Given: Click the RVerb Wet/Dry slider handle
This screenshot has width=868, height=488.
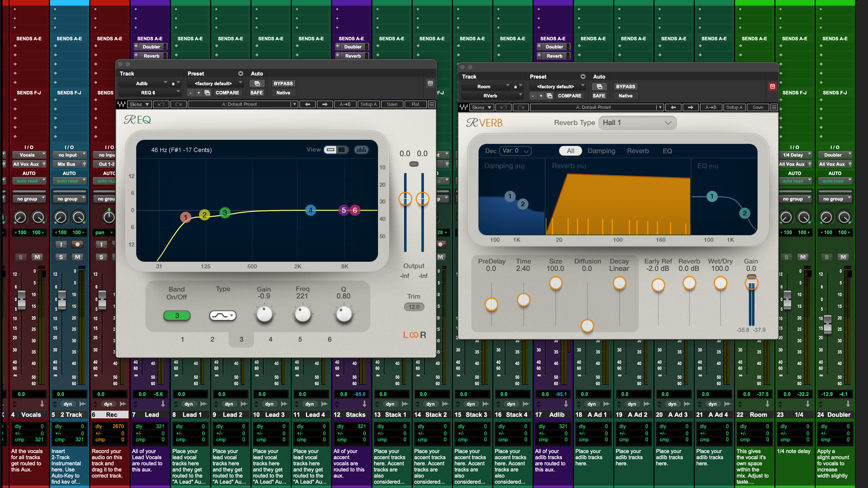Looking at the screenshot, I should coord(720,283).
